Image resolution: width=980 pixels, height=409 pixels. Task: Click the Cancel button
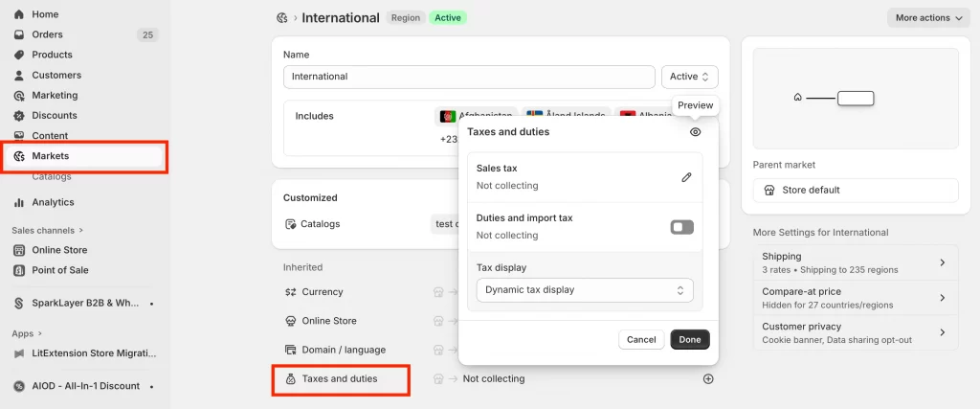[641, 339]
